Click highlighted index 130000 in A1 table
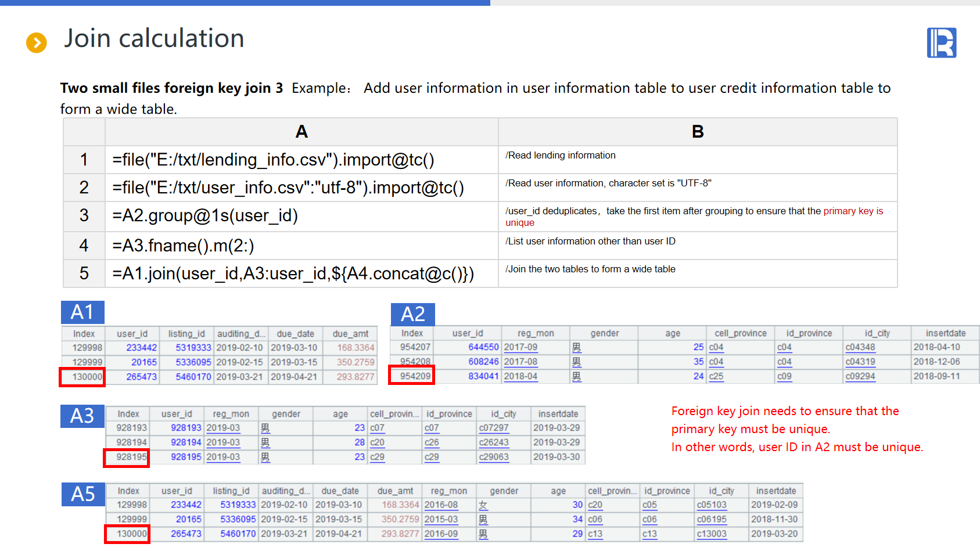 82,377
